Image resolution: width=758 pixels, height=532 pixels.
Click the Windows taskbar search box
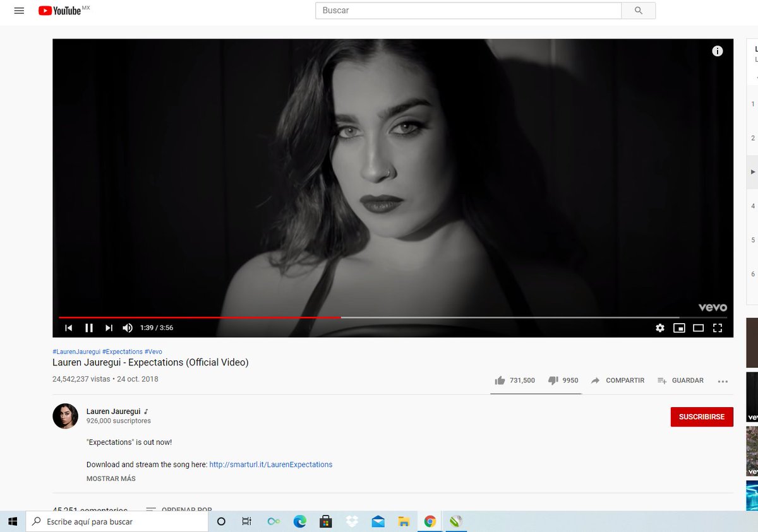pyautogui.click(x=117, y=522)
